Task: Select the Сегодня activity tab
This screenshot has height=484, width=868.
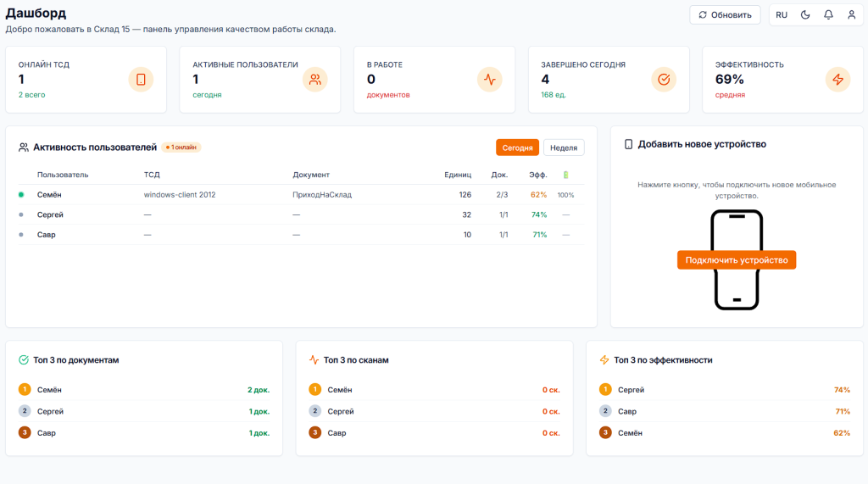Action: point(517,147)
